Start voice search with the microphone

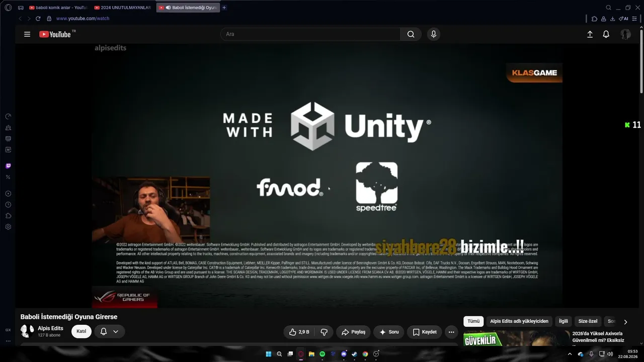pos(434,34)
